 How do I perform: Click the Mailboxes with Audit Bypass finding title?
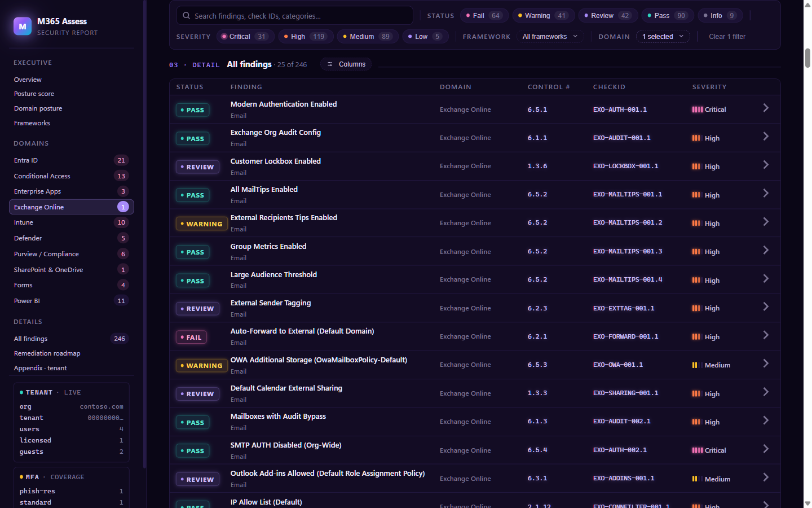[x=278, y=417]
